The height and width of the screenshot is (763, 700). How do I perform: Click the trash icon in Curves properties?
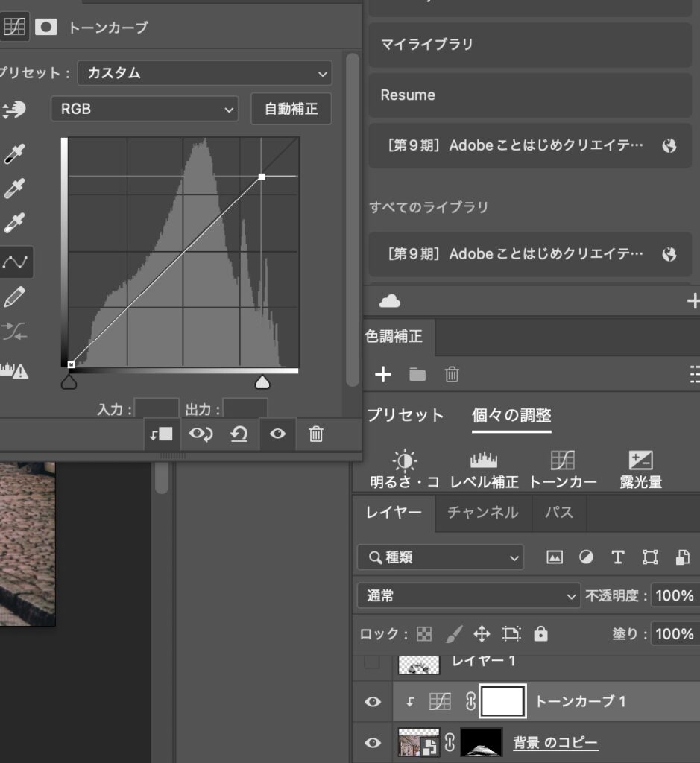pos(315,434)
